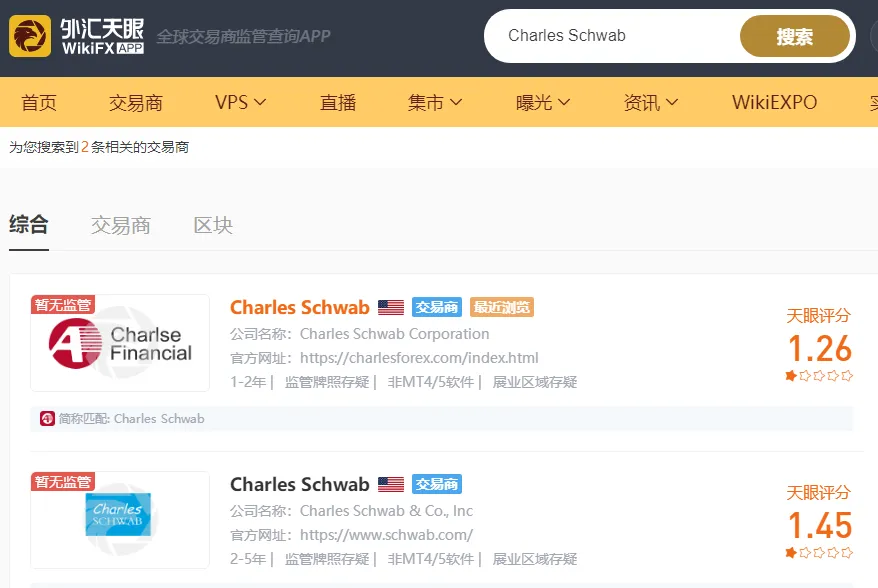
Task: Click the 1.45 天眼评分 score
Action: point(819,525)
